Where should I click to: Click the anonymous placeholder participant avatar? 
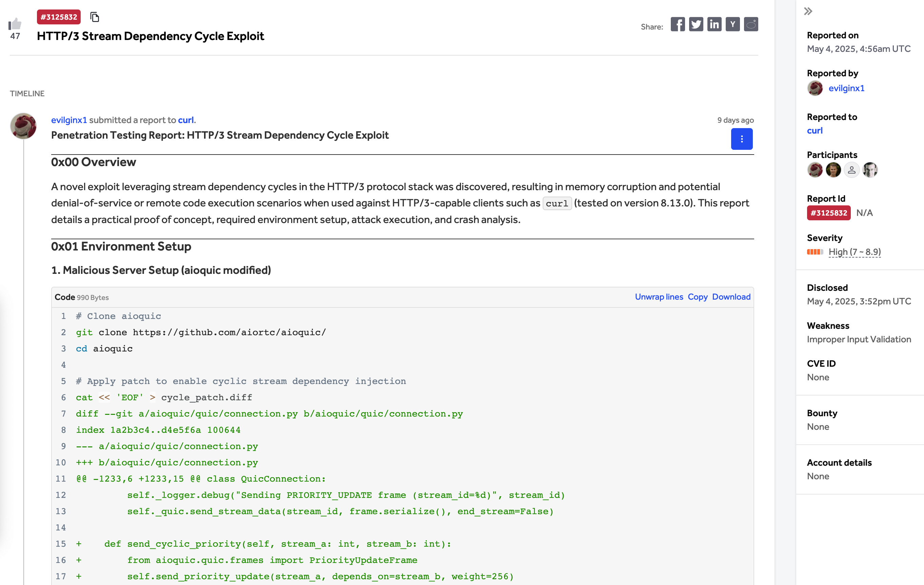tap(851, 170)
